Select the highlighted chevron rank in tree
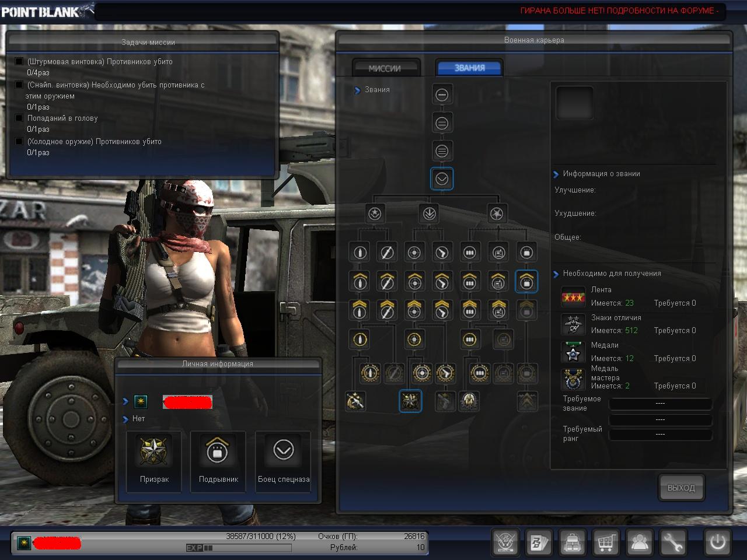747x560 pixels. (x=442, y=179)
